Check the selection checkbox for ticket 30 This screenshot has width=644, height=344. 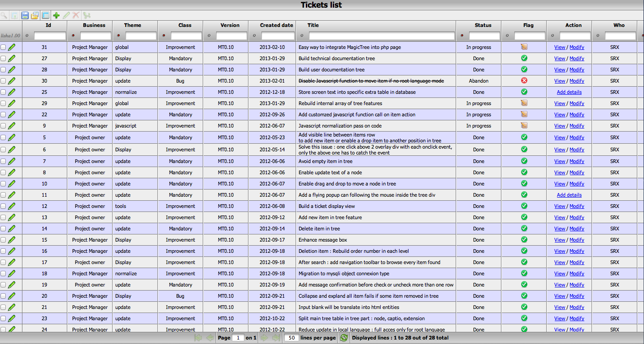point(4,81)
